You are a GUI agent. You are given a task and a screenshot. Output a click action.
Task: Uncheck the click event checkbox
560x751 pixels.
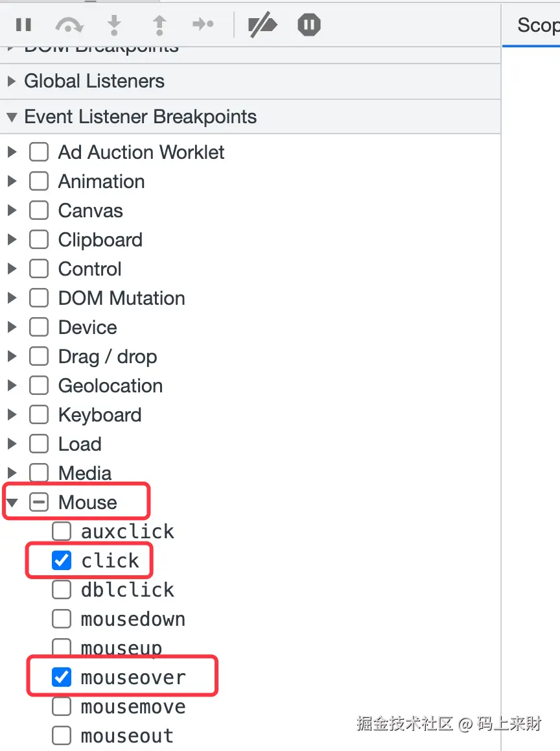[62, 561]
